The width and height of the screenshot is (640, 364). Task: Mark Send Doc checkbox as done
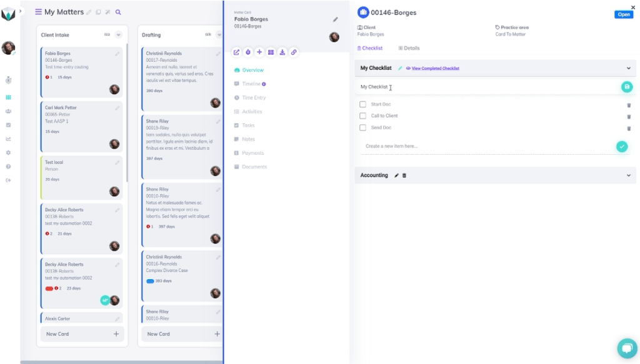(362, 128)
